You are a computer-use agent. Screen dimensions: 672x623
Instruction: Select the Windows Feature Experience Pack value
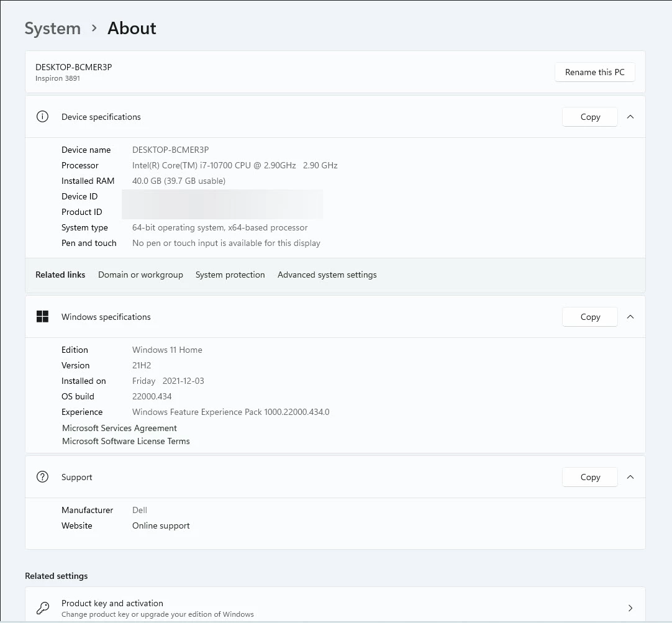tap(230, 412)
